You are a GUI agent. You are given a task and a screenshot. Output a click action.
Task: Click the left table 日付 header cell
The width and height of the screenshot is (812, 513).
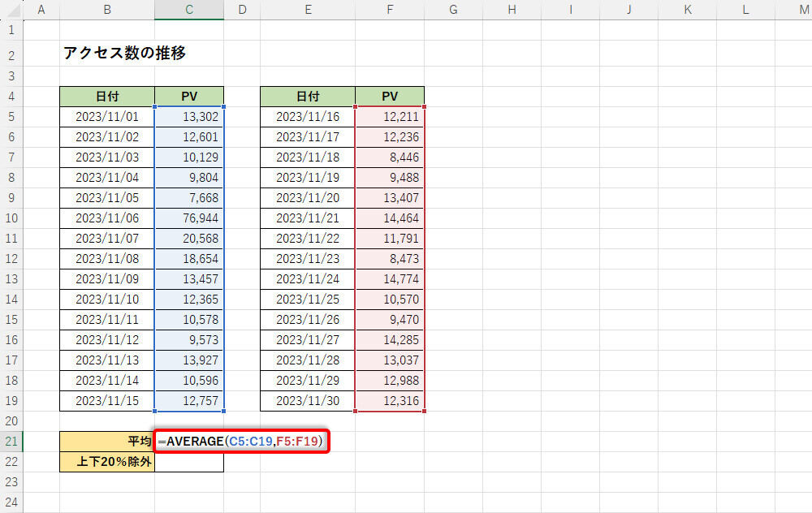point(107,97)
